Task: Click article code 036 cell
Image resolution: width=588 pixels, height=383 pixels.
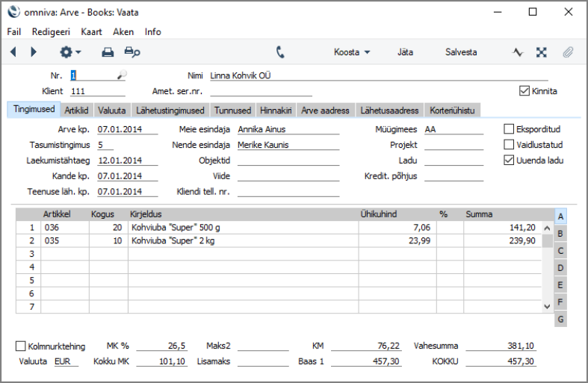Action: click(65, 228)
